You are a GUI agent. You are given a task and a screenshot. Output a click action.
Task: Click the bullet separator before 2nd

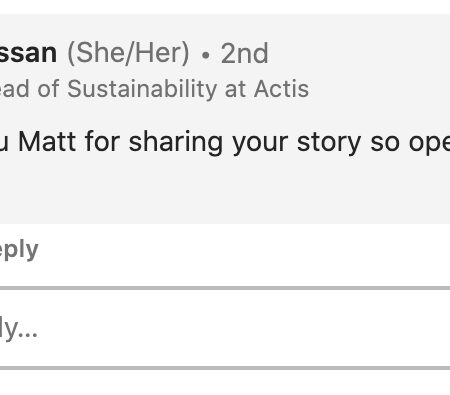206,55
